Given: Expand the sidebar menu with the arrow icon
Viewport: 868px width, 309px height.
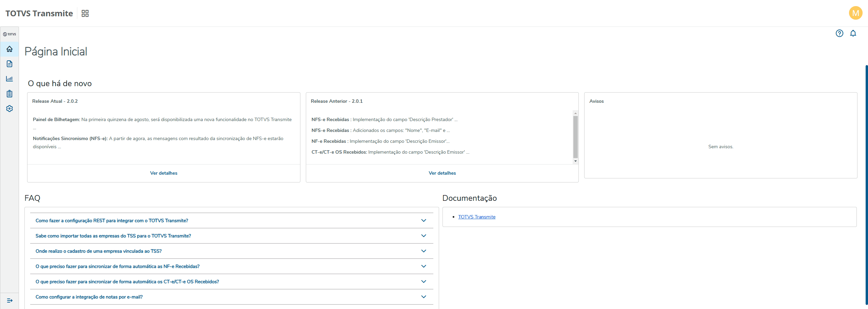Looking at the screenshot, I should click(x=9, y=301).
